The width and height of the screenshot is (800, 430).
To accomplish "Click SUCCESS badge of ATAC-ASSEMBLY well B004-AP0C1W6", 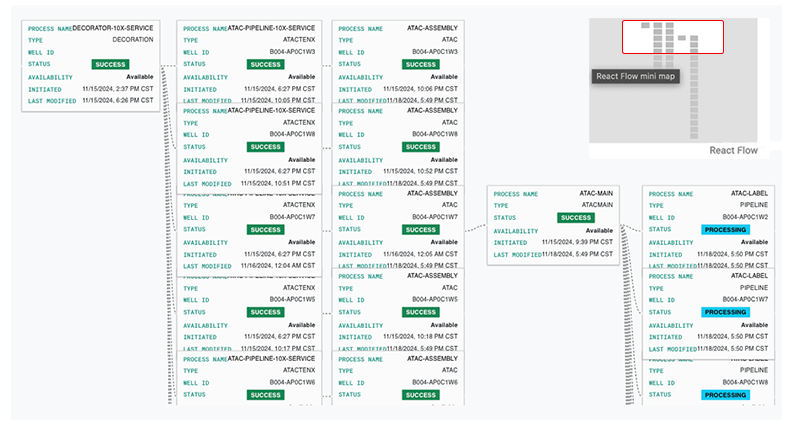I will 421,395.
